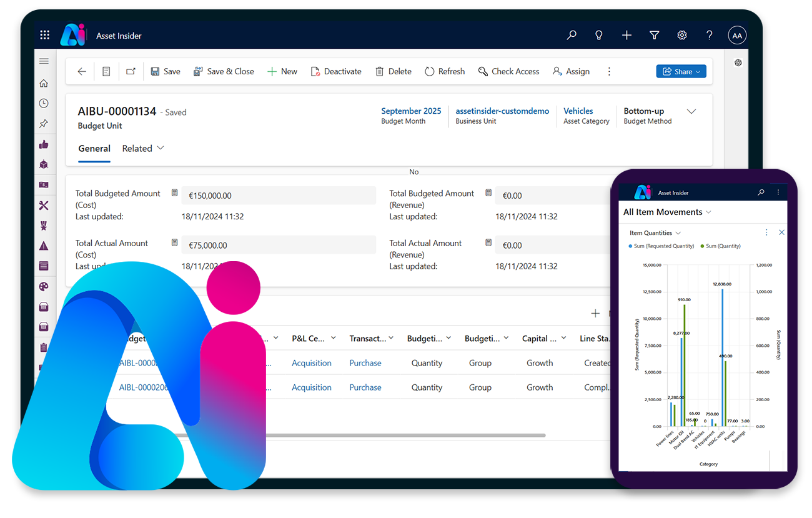Viewport: 812px width, 518px height.
Task: Open the Share dropdown button
Action: coord(681,71)
